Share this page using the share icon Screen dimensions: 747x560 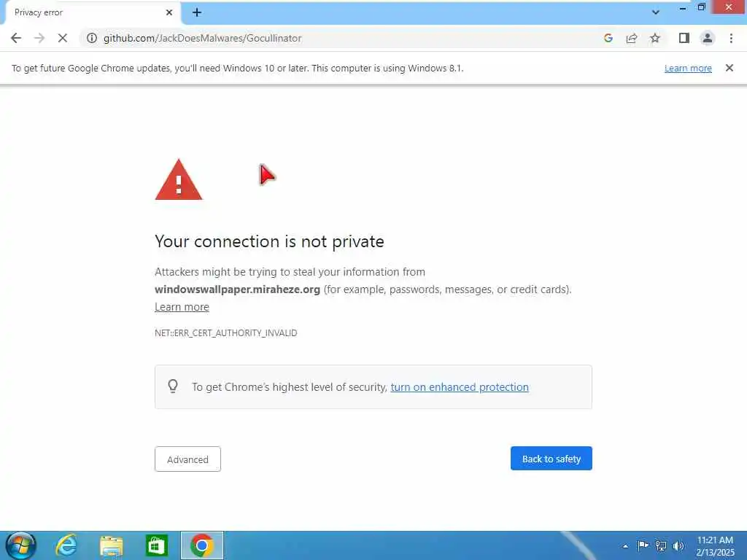pyautogui.click(x=632, y=38)
